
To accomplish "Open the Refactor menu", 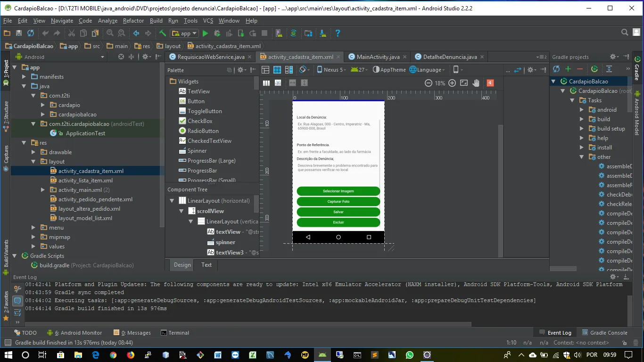I will [x=133, y=21].
